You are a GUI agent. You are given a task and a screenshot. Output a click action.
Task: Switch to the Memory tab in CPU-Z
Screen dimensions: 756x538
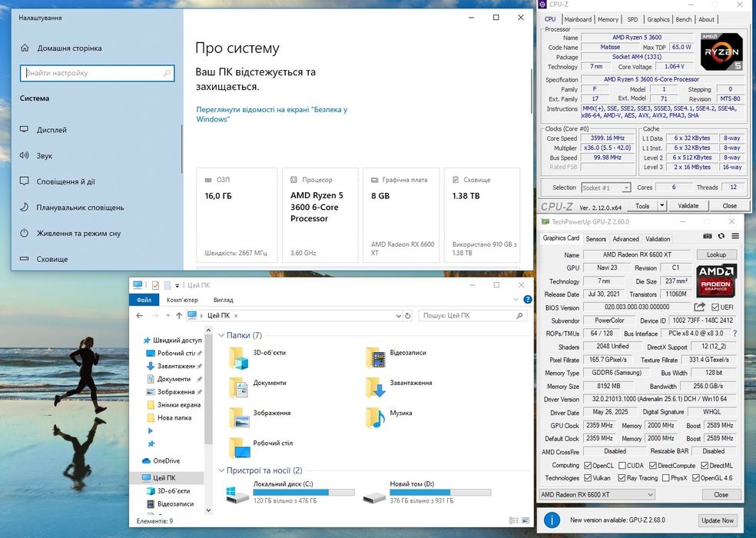(x=608, y=19)
